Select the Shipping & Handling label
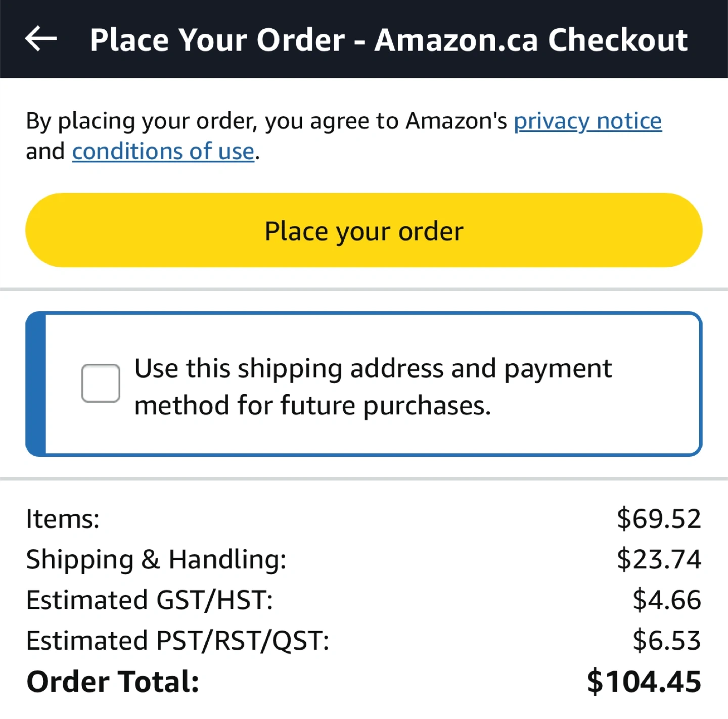This screenshot has width=728, height=719. click(x=156, y=559)
